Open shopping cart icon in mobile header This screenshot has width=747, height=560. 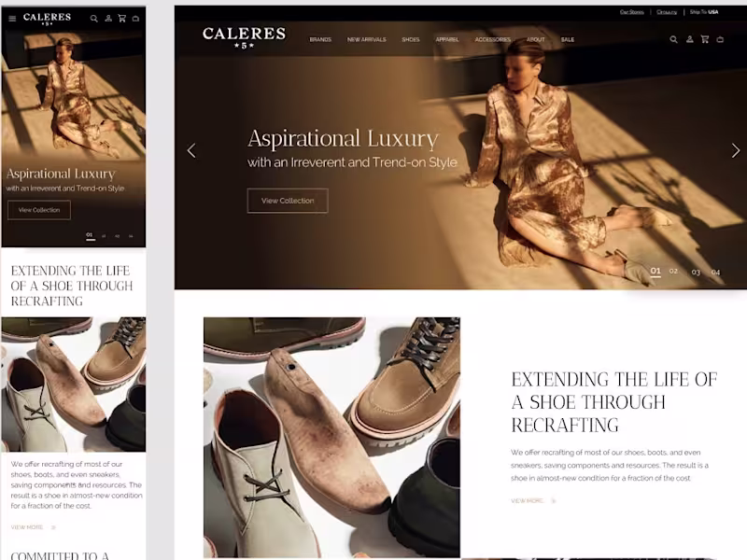pyautogui.click(x=122, y=18)
